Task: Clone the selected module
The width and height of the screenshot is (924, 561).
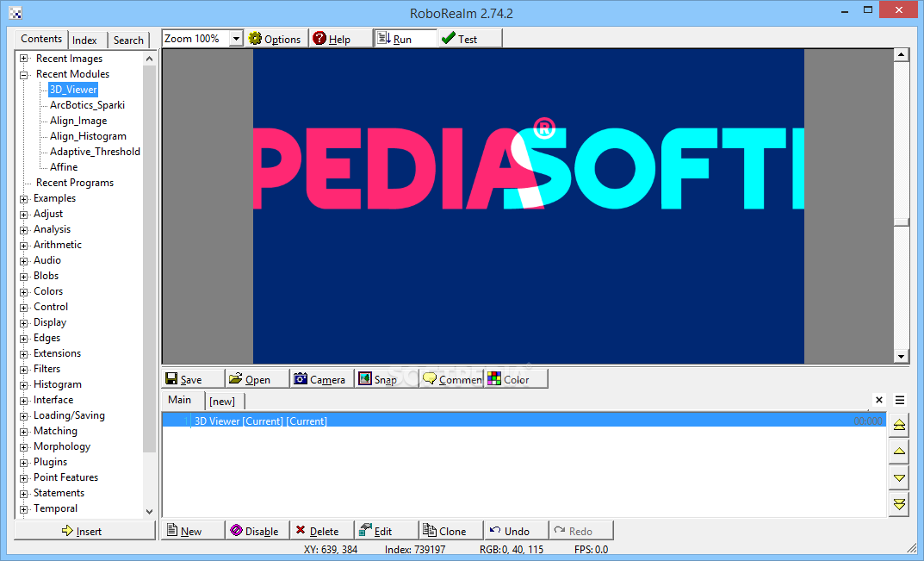Action: [x=452, y=531]
